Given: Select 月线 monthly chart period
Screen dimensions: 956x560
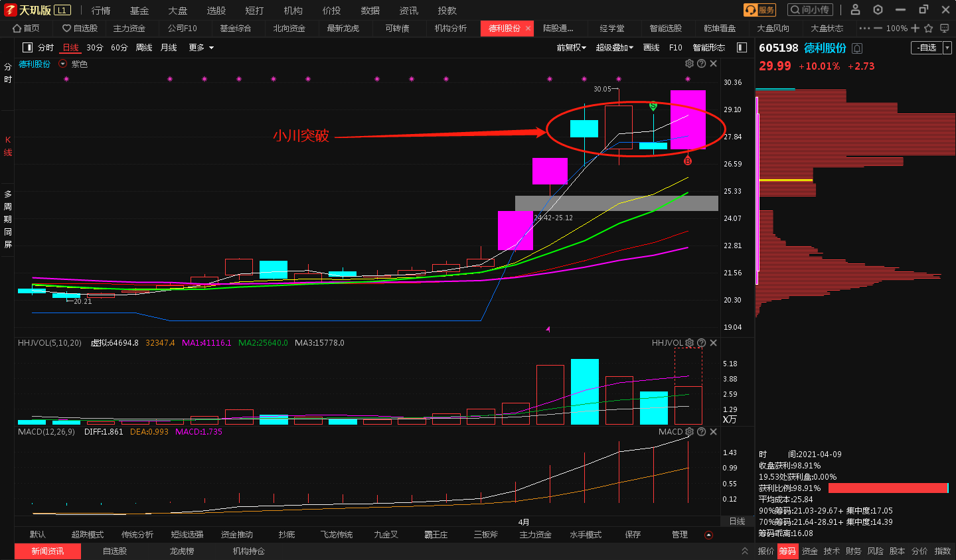Looking at the screenshot, I should (169, 48).
